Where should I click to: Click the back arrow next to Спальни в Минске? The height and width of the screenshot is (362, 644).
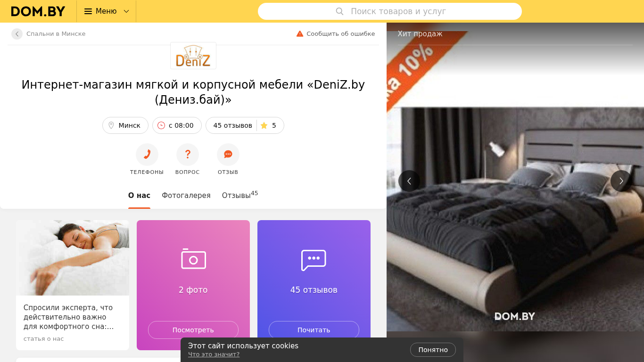click(x=17, y=34)
